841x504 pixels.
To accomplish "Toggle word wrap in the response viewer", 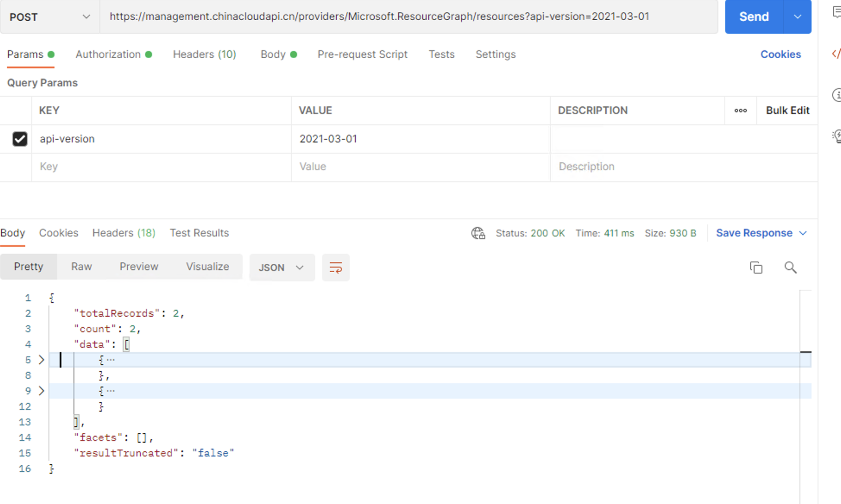I will tap(336, 268).
